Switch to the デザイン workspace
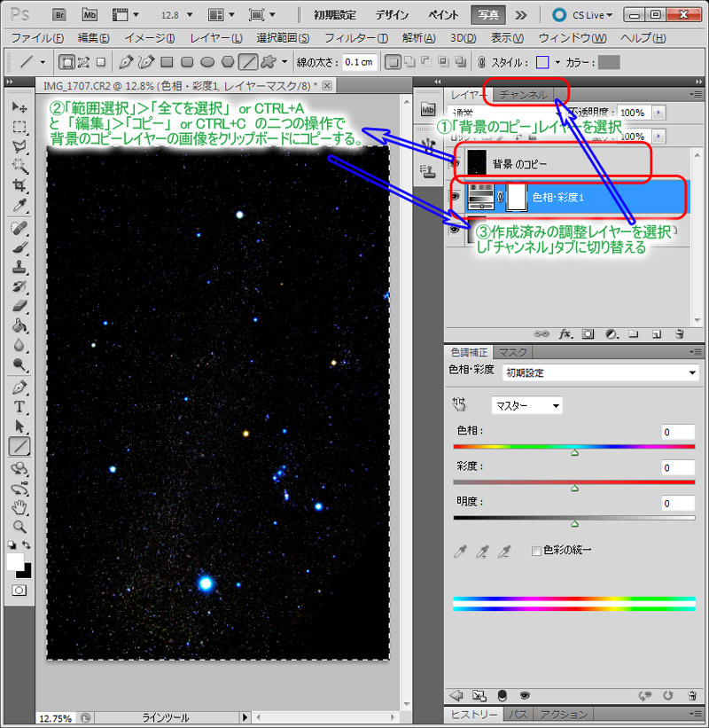Screen dimensions: 709x728 392,15
